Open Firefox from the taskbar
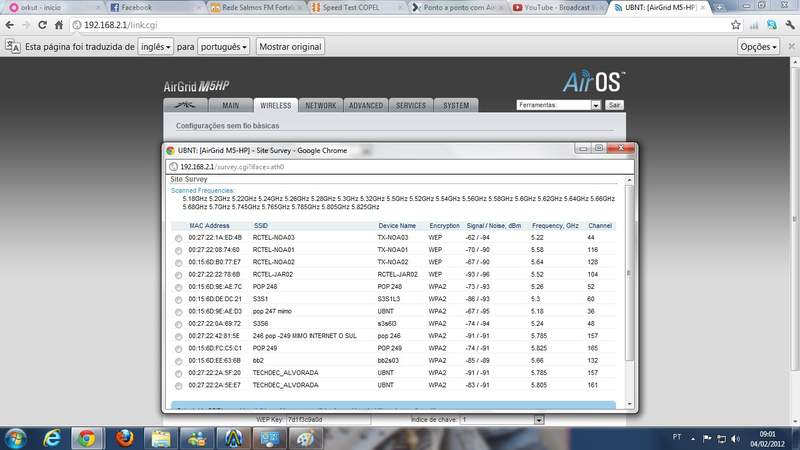The image size is (800, 450). tap(124, 438)
